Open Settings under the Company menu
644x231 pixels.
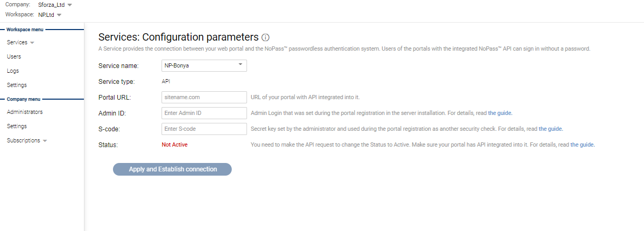[16, 126]
